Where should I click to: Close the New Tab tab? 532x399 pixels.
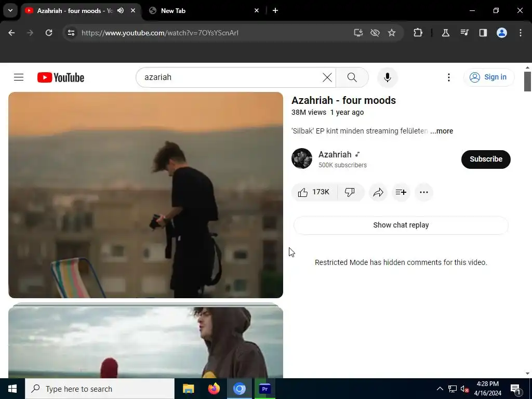257,10
